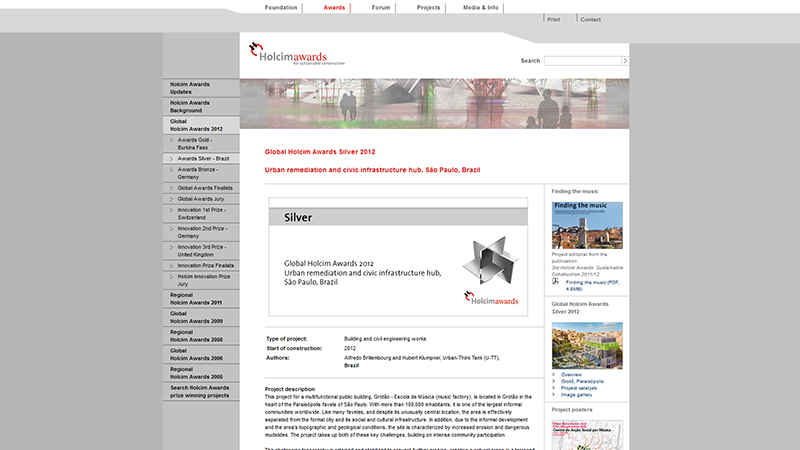Click the search submit arrow button
Viewport: 800px width, 450px height.
[625, 61]
